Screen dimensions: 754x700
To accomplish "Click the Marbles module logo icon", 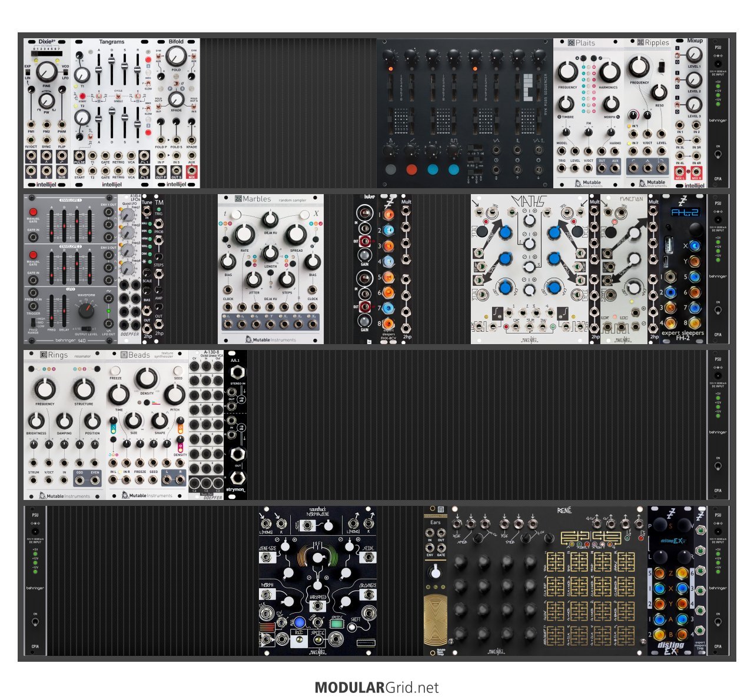I will (x=238, y=199).
